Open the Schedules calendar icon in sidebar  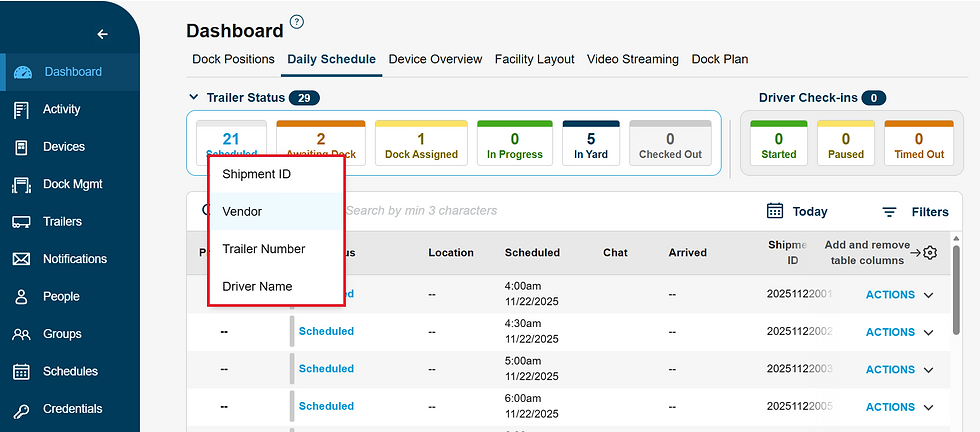point(21,371)
